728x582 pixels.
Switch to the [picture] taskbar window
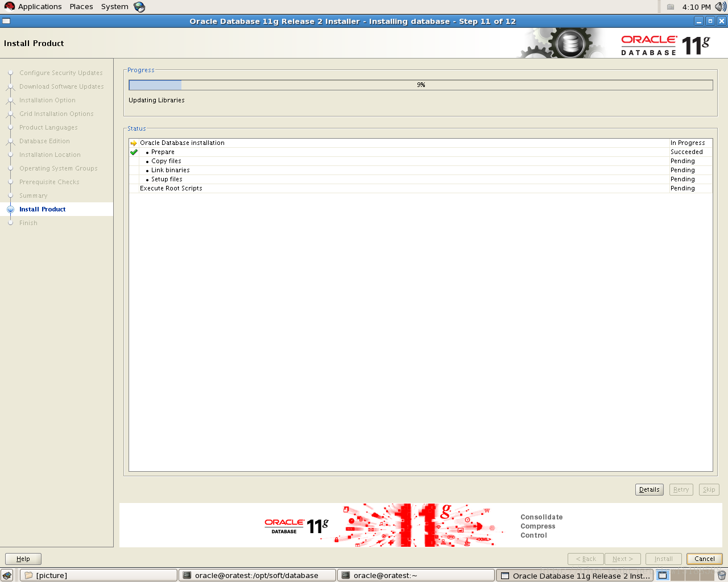(x=98, y=575)
